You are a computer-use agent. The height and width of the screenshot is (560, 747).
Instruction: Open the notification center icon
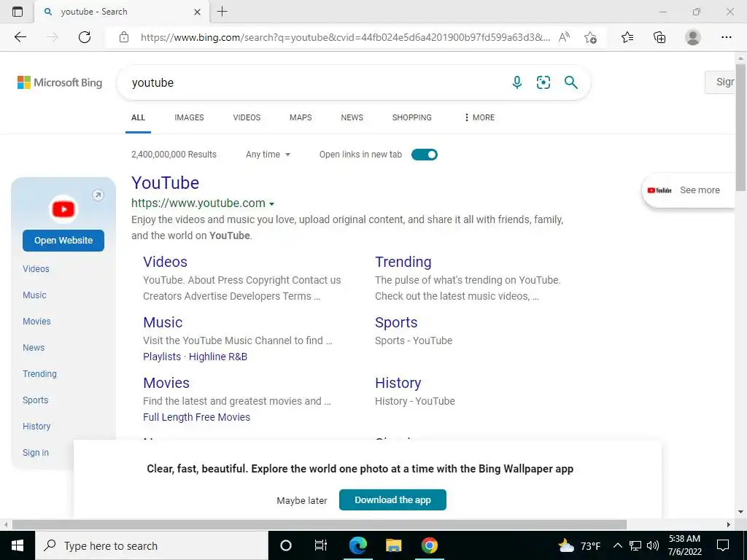(723, 545)
